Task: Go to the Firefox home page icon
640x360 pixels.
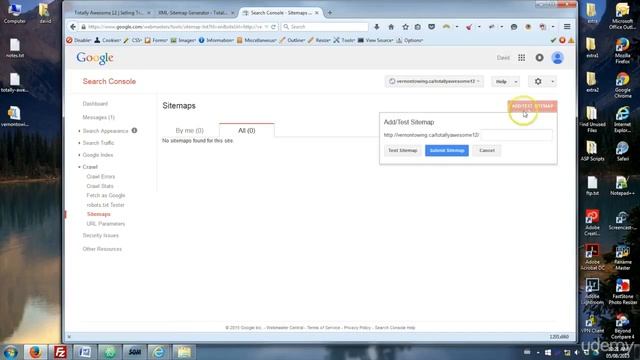Action: (391, 27)
